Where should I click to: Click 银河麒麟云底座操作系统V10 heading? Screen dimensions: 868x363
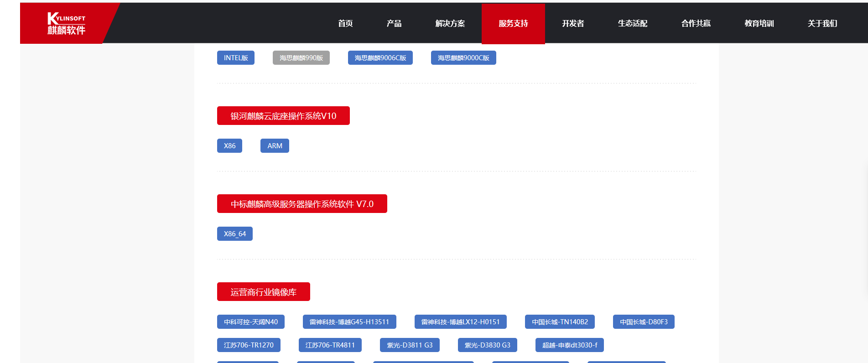[283, 116]
